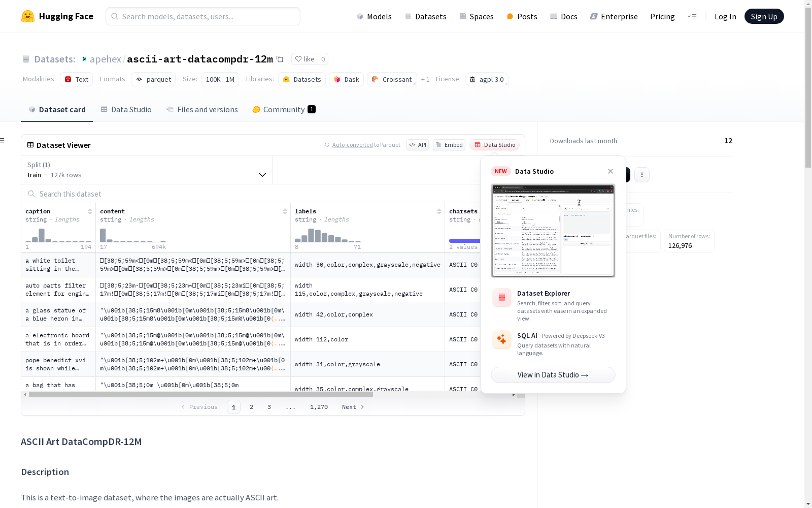Open Enterprise in the top navigation
The width and height of the screenshot is (812, 508).
point(614,16)
